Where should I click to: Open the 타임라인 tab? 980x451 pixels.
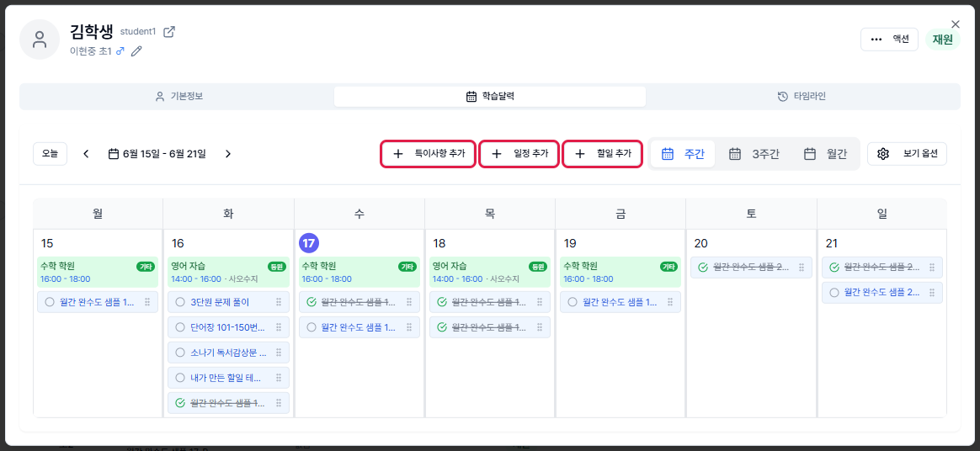tap(802, 96)
